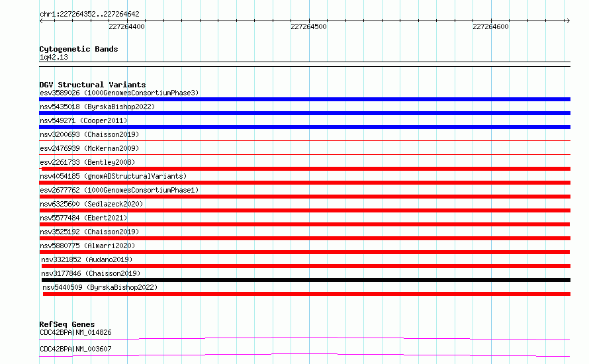This screenshot has width=589, height=364.
Task: Click the black bar under nsv3177846
Action: (306, 280)
